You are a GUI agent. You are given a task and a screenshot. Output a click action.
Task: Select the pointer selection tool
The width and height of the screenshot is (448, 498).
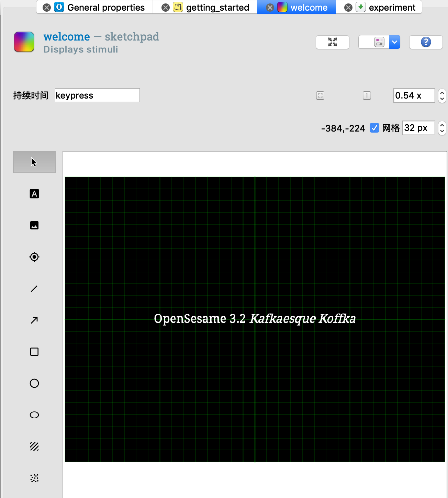click(x=34, y=162)
